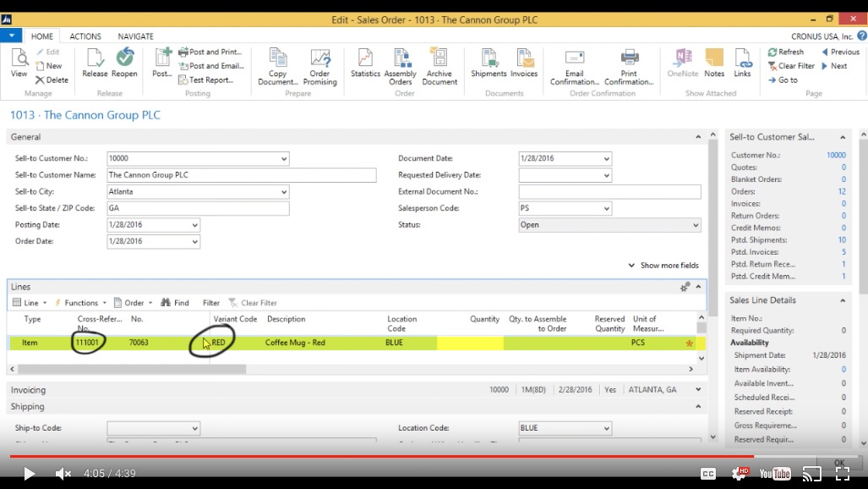Unmute the video audio
Image resolution: width=868 pixels, height=489 pixels.
(x=63, y=474)
